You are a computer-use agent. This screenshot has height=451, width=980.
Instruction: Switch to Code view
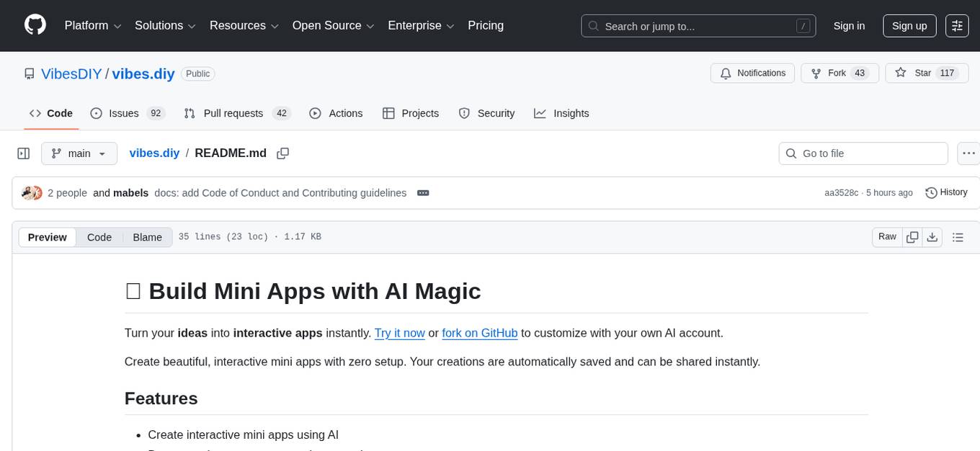pos(99,237)
